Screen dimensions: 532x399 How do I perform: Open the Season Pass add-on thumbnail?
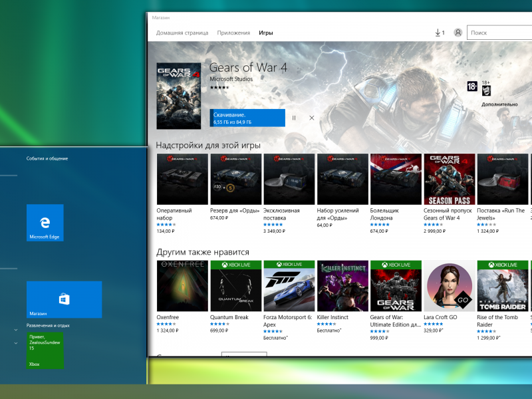[450, 179]
